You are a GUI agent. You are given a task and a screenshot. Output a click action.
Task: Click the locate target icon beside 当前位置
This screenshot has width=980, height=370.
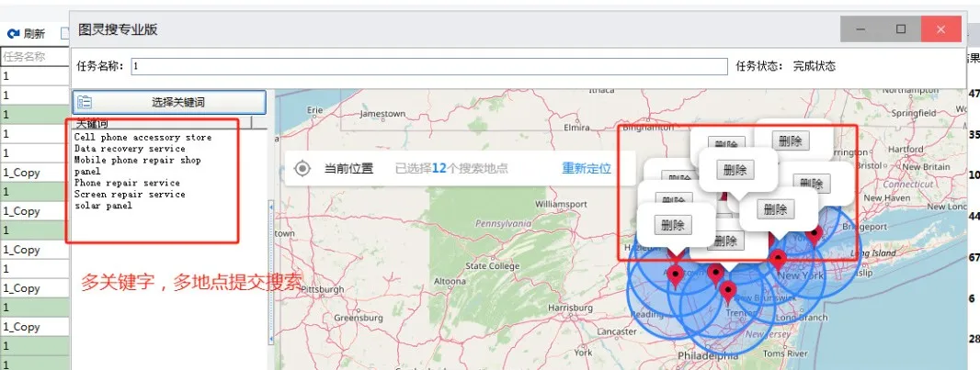point(302,168)
